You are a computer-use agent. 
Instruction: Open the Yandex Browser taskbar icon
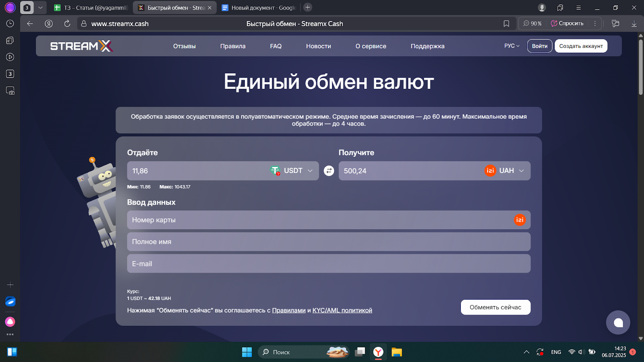click(x=378, y=352)
